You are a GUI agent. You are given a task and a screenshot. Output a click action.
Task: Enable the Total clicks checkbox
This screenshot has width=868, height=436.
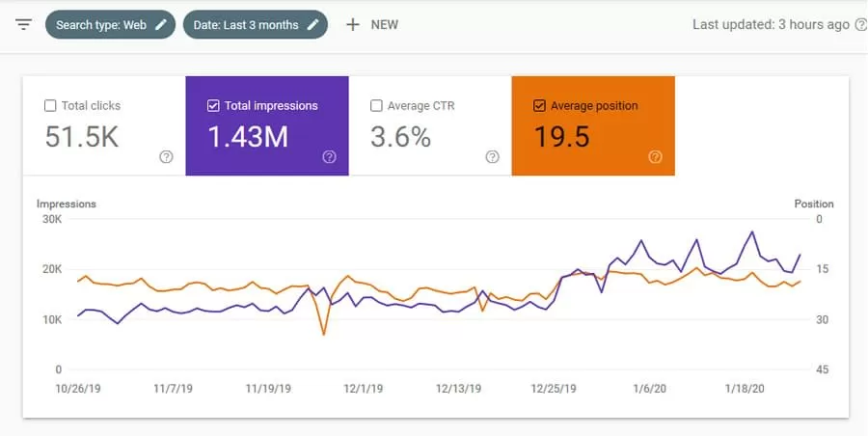pos(51,106)
